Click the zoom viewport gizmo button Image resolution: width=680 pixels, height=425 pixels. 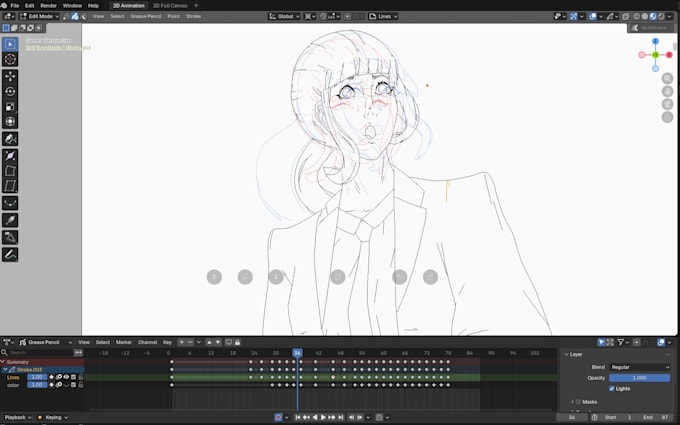click(667, 78)
